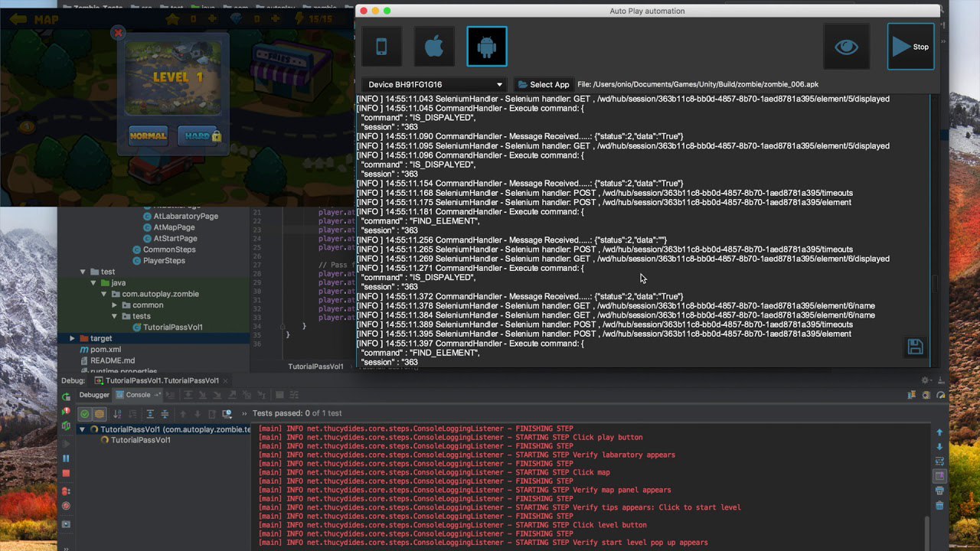Click the plus next to the star counter
Viewport: 980px width, 551px height.
pos(212,18)
